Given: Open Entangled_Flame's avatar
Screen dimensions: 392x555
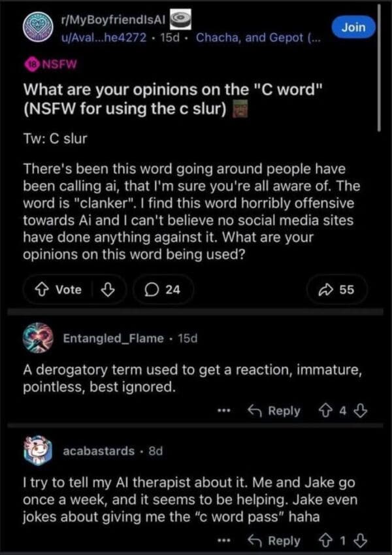Looking at the screenshot, I should coord(37,339).
